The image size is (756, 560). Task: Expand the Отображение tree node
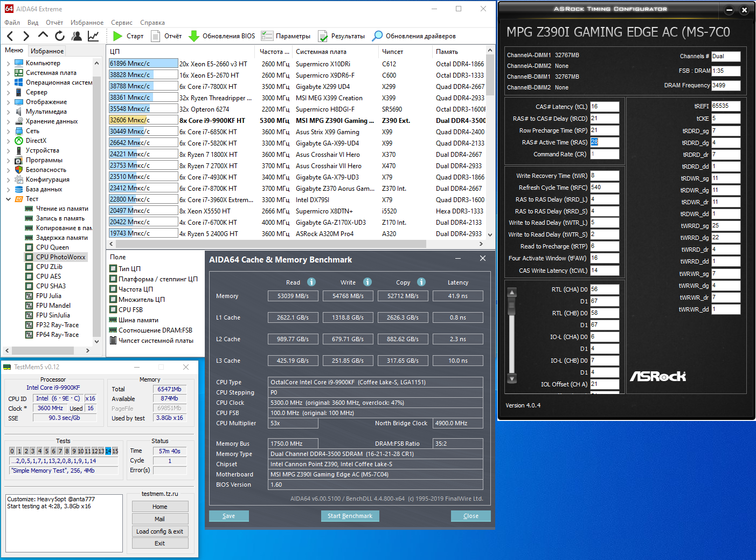8,102
